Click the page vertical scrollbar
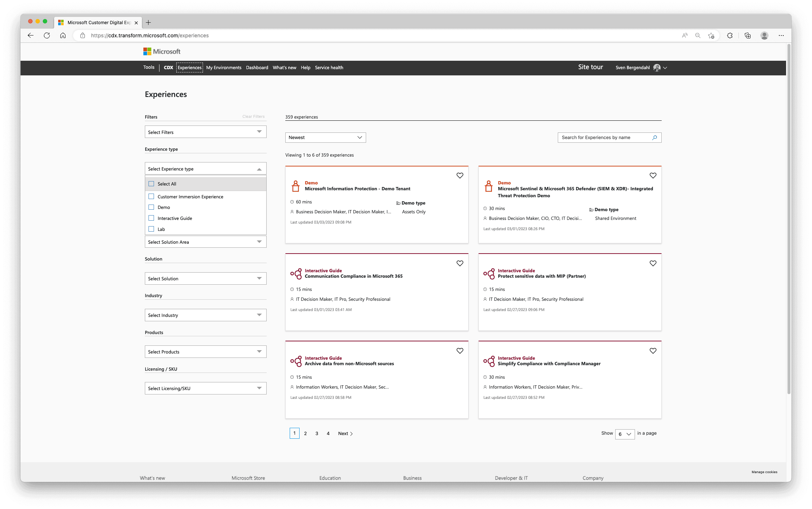 (789, 220)
